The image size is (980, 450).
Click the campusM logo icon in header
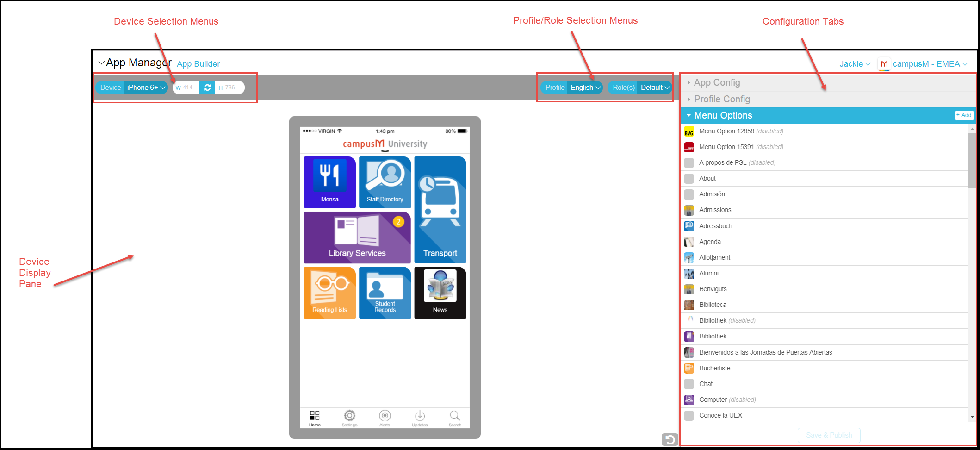tap(884, 64)
